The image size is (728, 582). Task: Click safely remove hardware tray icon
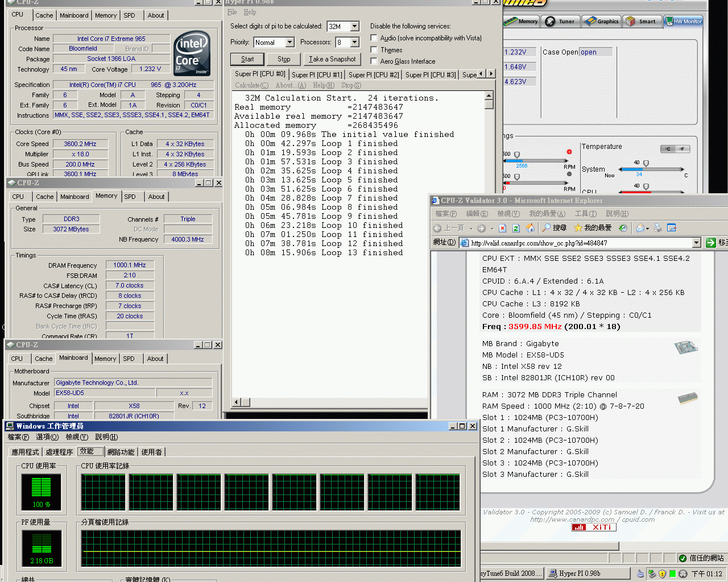[x=652, y=574]
